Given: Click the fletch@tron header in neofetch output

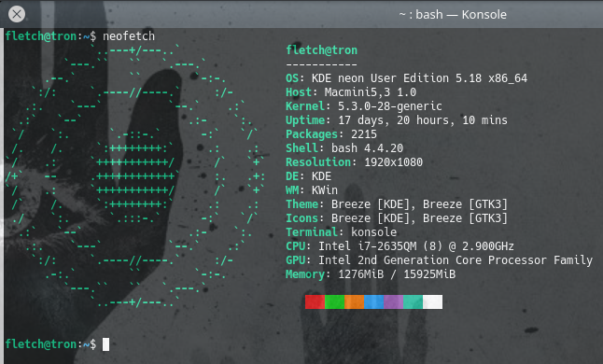Looking at the screenshot, I should (x=321, y=50).
